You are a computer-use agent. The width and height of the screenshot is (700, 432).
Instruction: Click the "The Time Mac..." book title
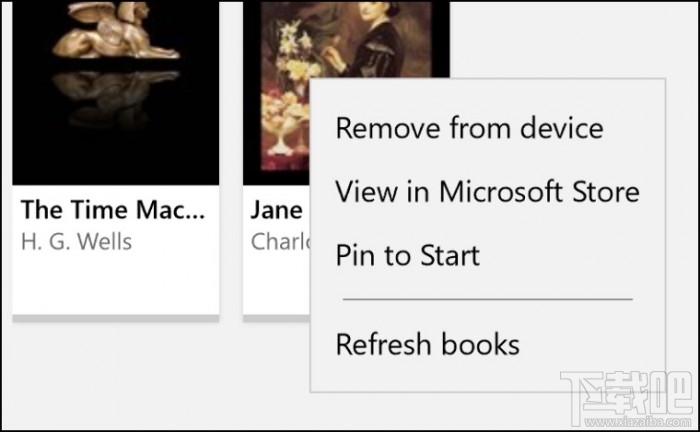click(112, 210)
